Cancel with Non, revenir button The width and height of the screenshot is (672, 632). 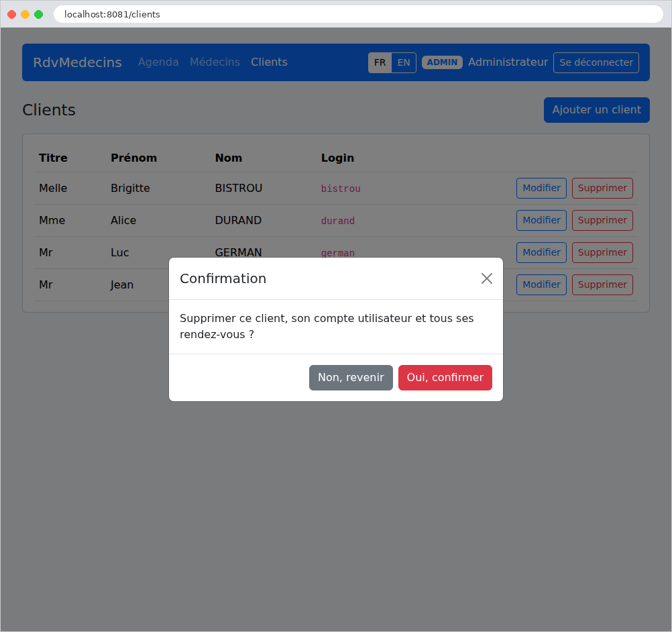coord(351,378)
